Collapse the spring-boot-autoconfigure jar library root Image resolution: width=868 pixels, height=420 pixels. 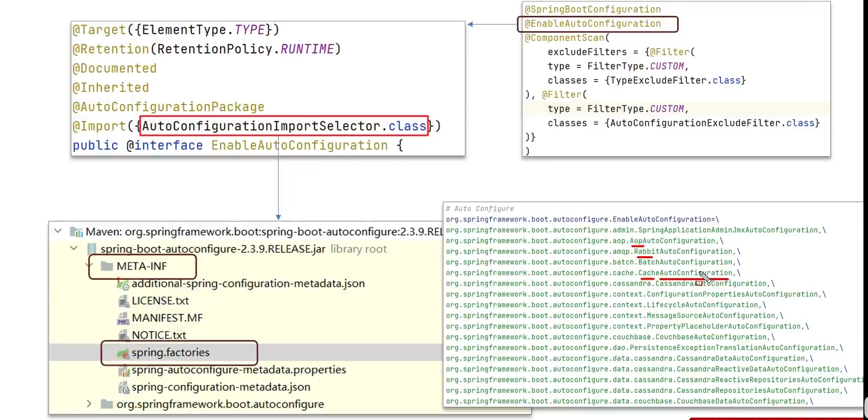[x=74, y=249]
